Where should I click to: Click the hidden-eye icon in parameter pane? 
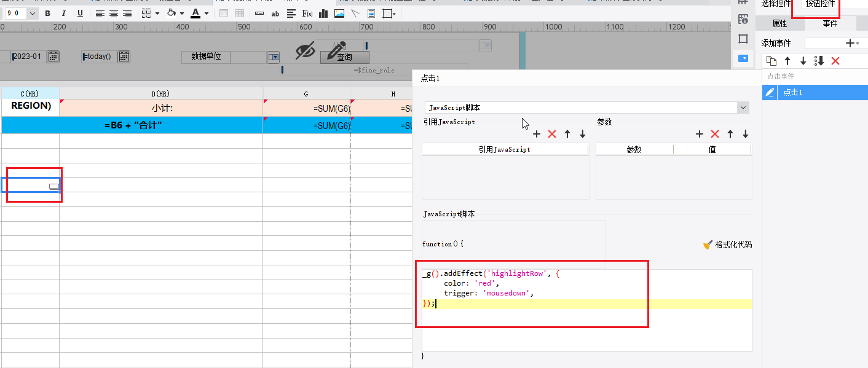point(305,51)
